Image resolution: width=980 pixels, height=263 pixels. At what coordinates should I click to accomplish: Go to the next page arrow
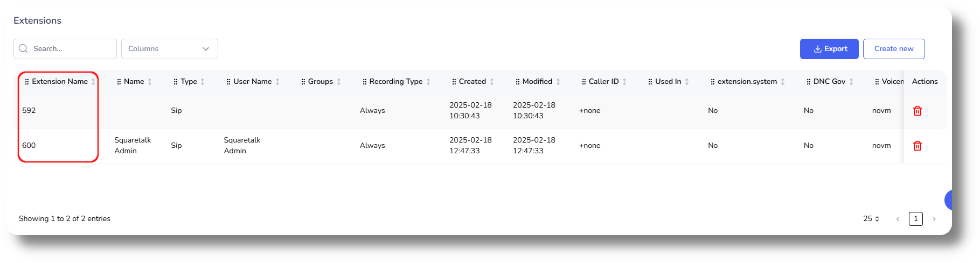click(934, 219)
